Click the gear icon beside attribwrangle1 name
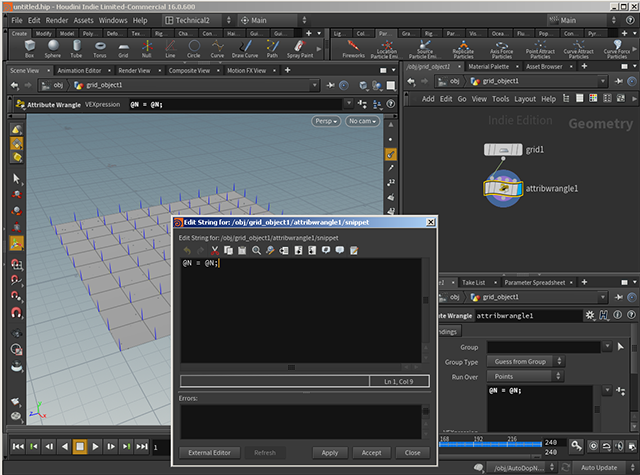The width and height of the screenshot is (640, 475). (x=590, y=315)
